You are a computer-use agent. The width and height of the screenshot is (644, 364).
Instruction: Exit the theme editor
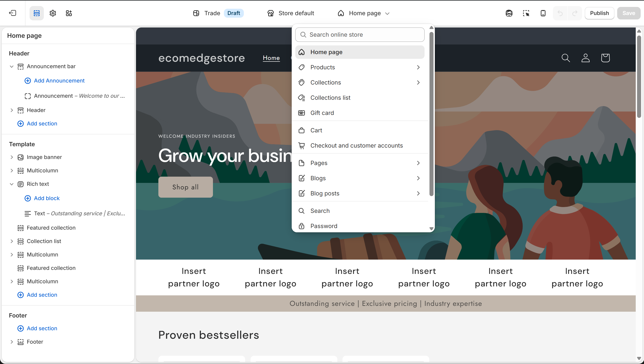click(13, 13)
